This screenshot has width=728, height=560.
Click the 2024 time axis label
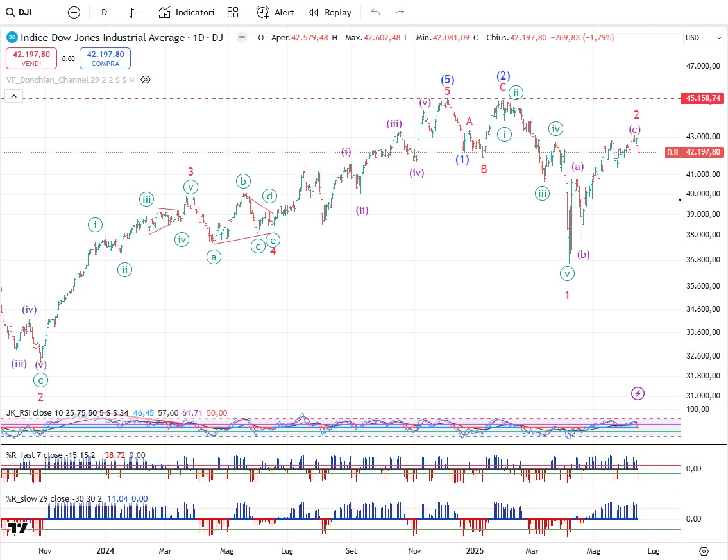(105, 551)
